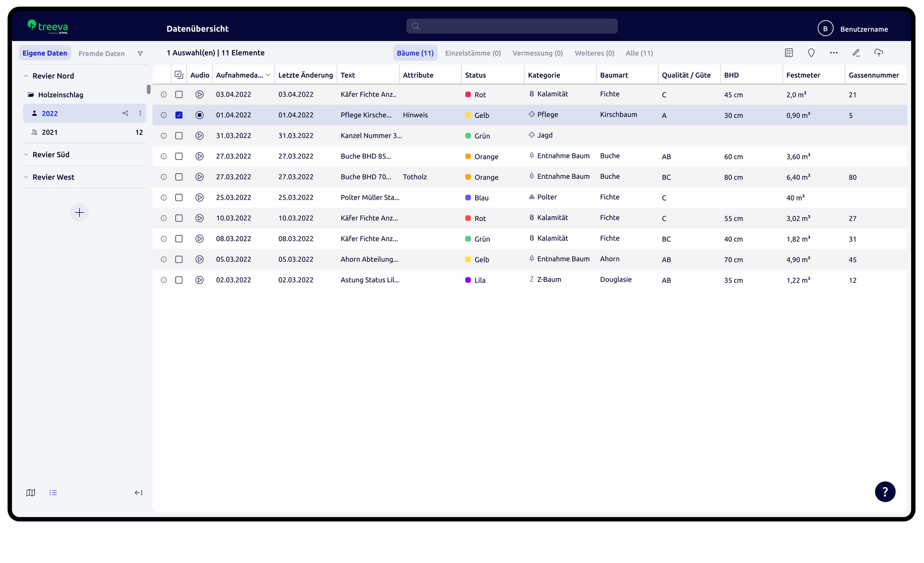Switch to map view icon at bottom left
The width and height of the screenshot is (924, 563).
click(x=31, y=493)
